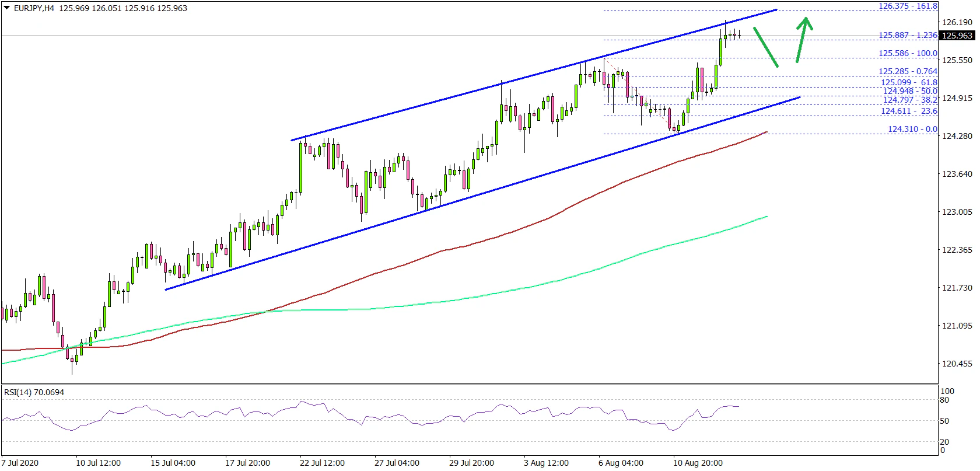Click the 124.310 - 0.0 Fibonacci level
The width and height of the screenshot is (980, 471).
[912, 129]
